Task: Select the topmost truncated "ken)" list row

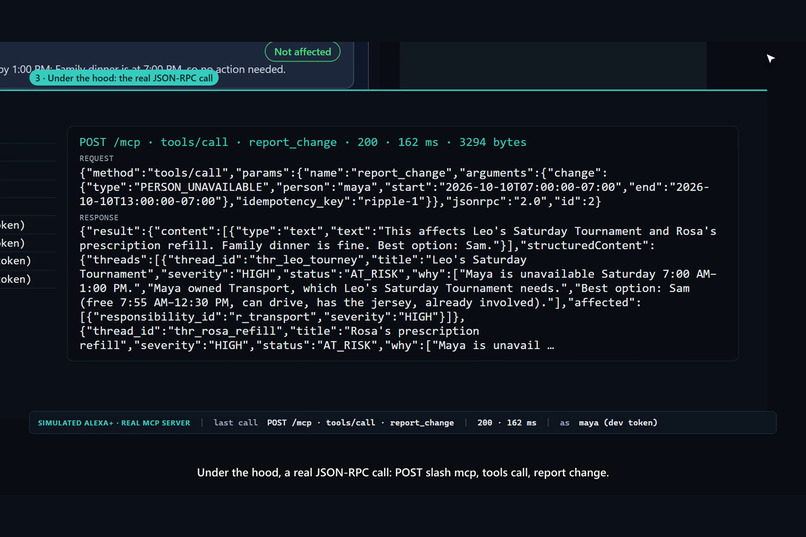Action: coord(28,225)
